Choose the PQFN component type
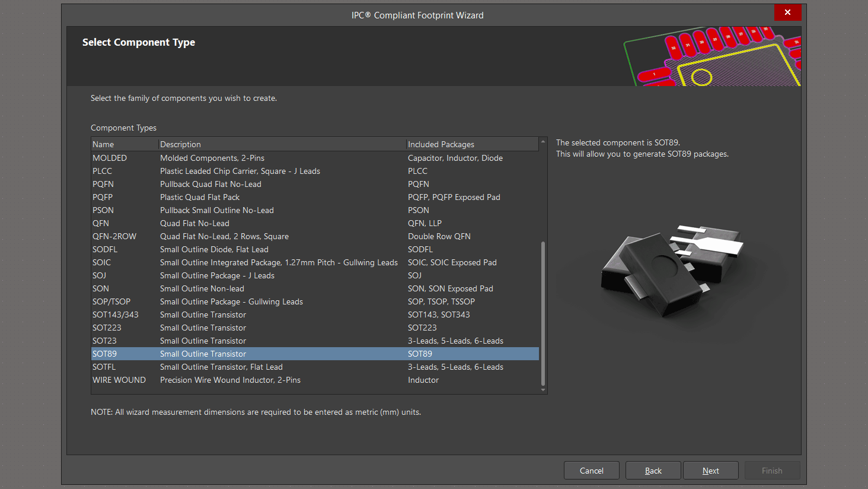This screenshot has height=489, width=868. 103,184
